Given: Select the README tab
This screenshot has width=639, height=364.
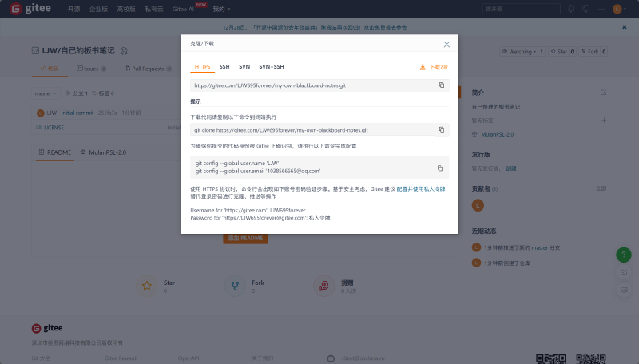Looking at the screenshot, I should pos(54,152).
